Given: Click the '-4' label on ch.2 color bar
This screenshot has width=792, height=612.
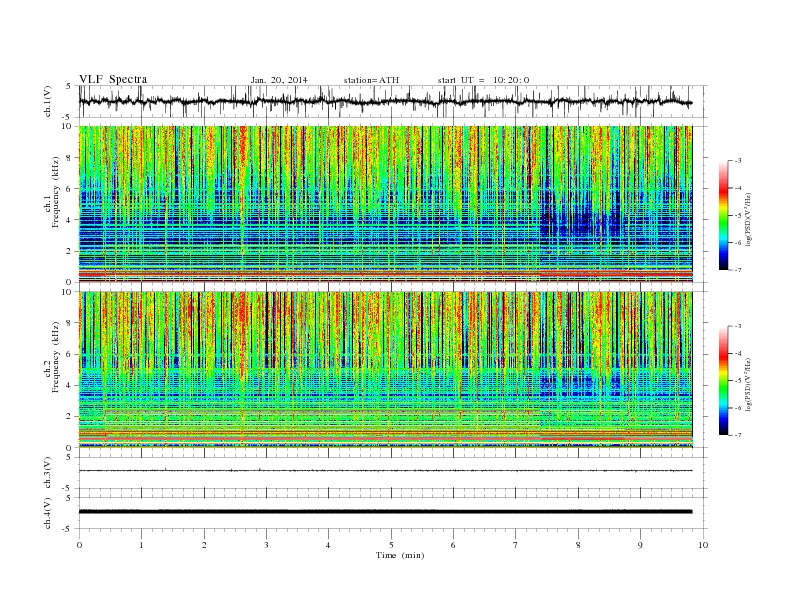Looking at the screenshot, I should pos(738,354).
